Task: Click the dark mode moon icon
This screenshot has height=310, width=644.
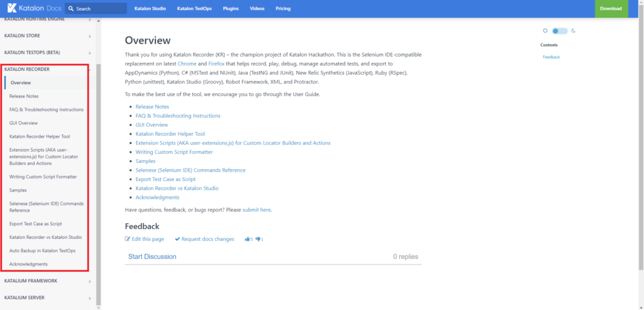Action: [x=574, y=31]
